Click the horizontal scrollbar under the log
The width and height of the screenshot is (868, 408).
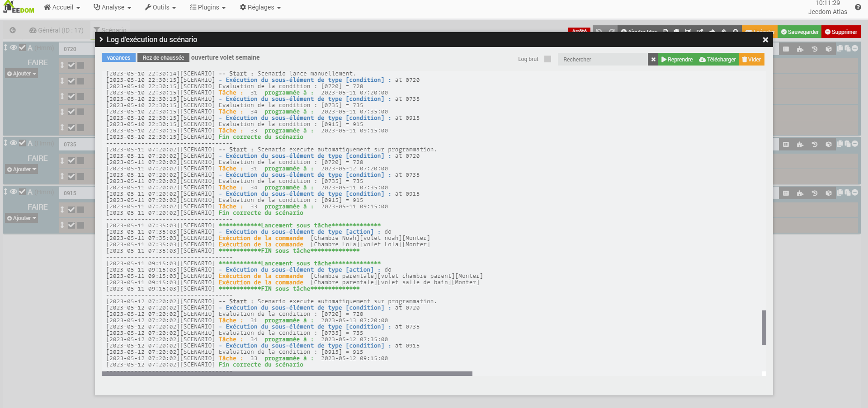point(287,374)
